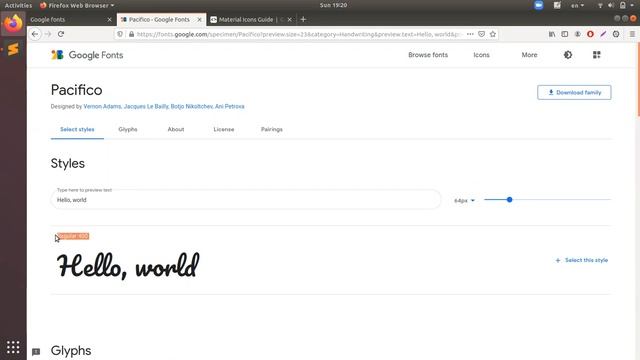Open the Pairings tab
Viewport: 640px width, 360px height.
(x=272, y=129)
